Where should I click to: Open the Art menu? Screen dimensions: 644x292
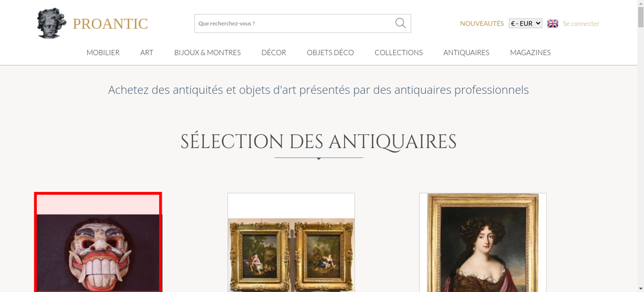point(147,52)
